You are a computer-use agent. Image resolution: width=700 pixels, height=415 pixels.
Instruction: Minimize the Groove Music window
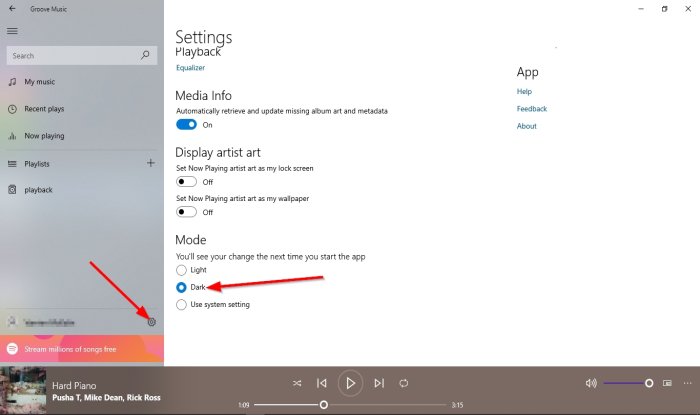[641, 9]
